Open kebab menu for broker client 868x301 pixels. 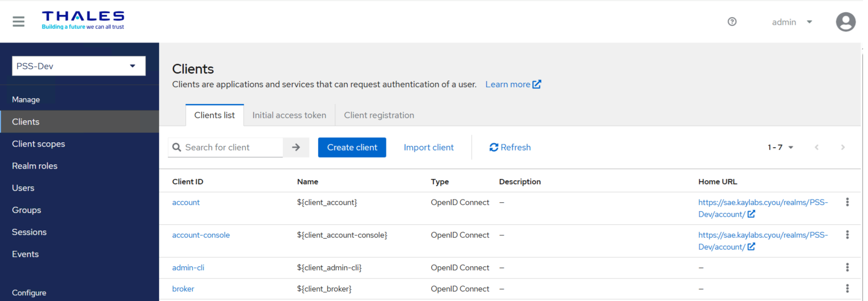pyautogui.click(x=847, y=288)
